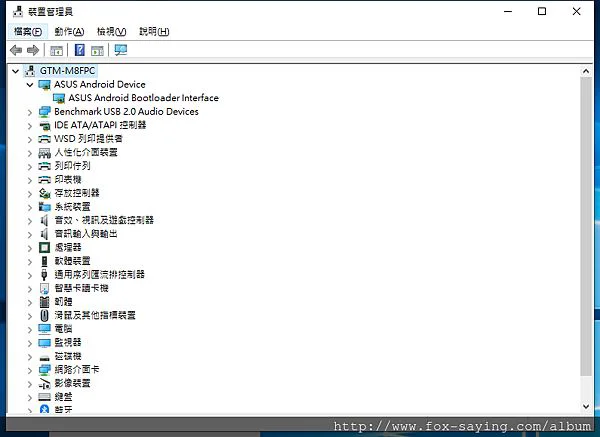Open the blue Help question-mark toolbar icon
This screenshot has height=437, width=600.
click(80, 50)
